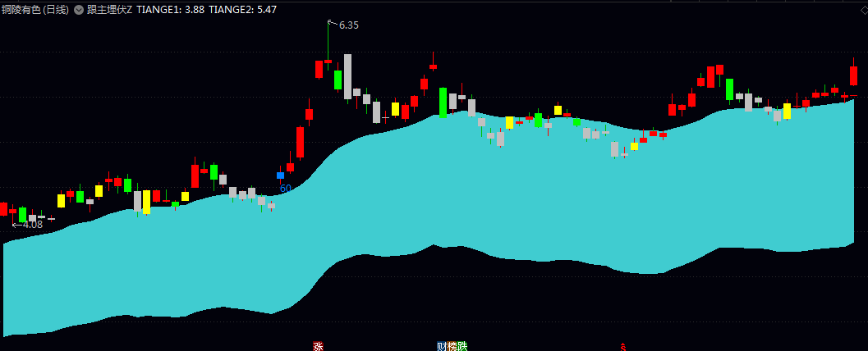
Task: Click the red S marker at chart bottom
Action: point(622,347)
